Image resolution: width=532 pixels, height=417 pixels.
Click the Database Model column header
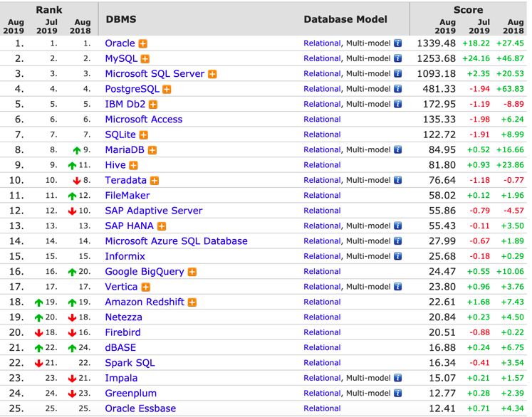(x=345, y=19)
